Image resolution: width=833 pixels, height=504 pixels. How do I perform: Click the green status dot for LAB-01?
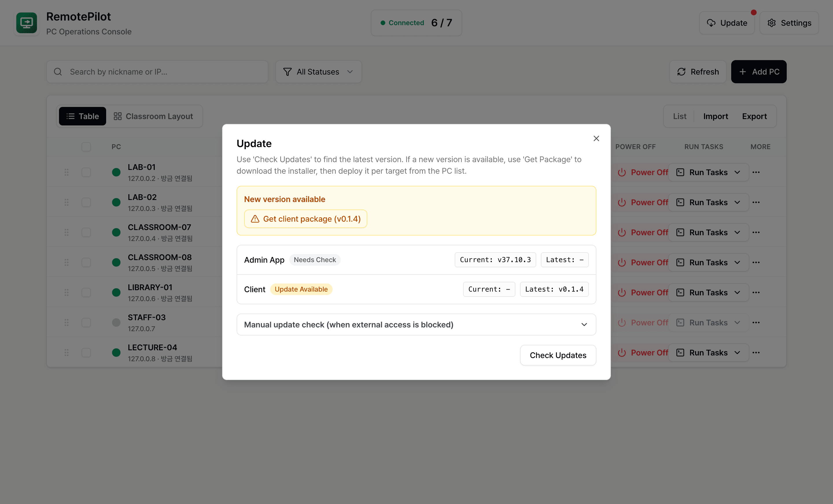click(x=116, y=172)
